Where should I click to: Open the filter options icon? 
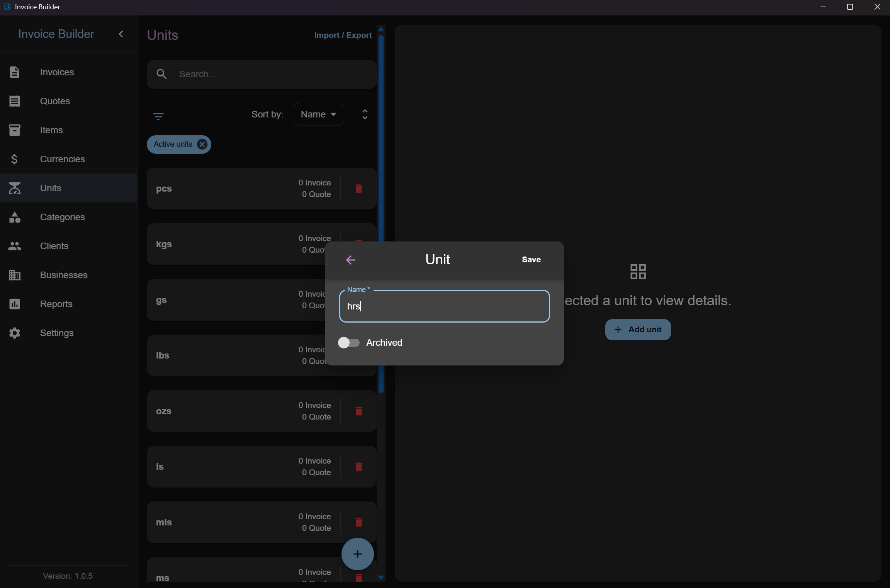(158, 116)
